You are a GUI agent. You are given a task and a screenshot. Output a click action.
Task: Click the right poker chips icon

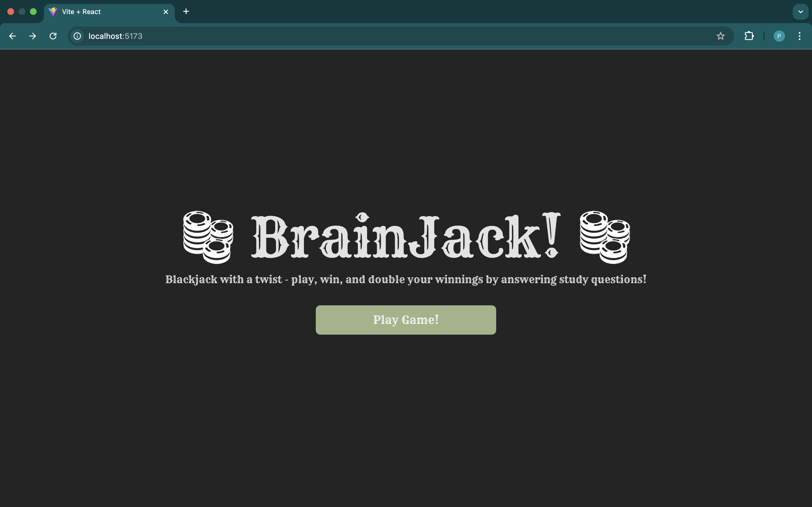pos(605,237)
